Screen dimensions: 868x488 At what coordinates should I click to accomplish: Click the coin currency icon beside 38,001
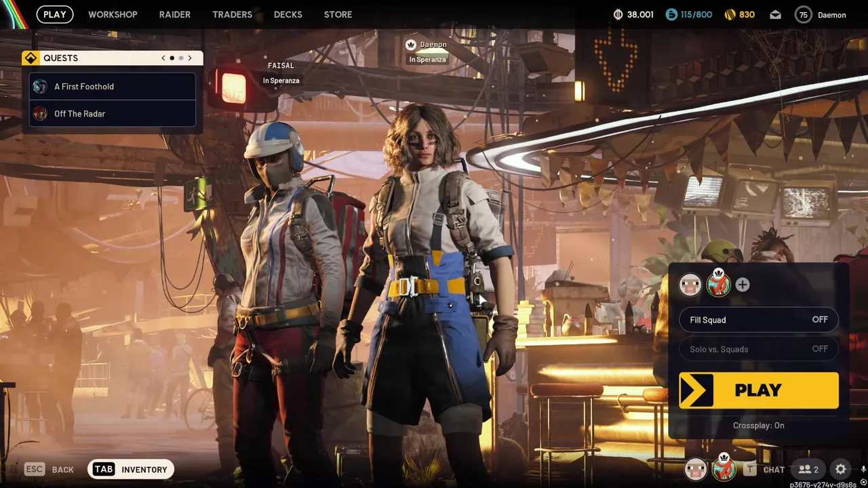[x=618, y=14]
